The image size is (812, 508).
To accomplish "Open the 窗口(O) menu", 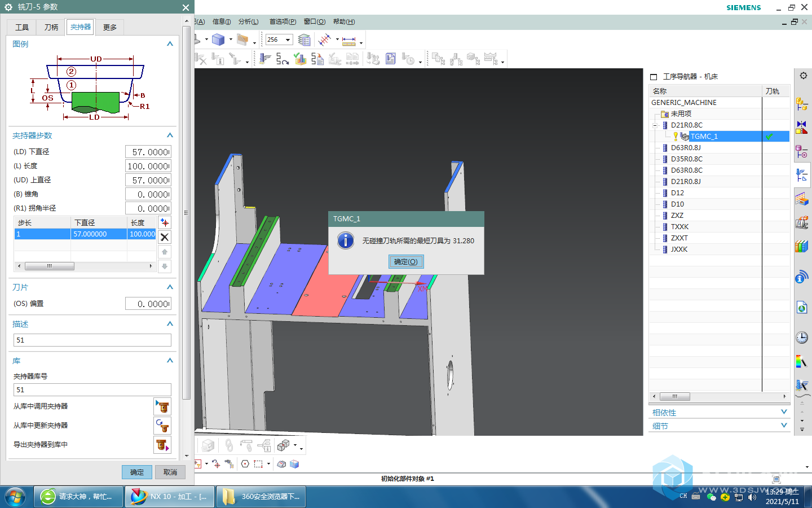I will click(x=315, y=21).
